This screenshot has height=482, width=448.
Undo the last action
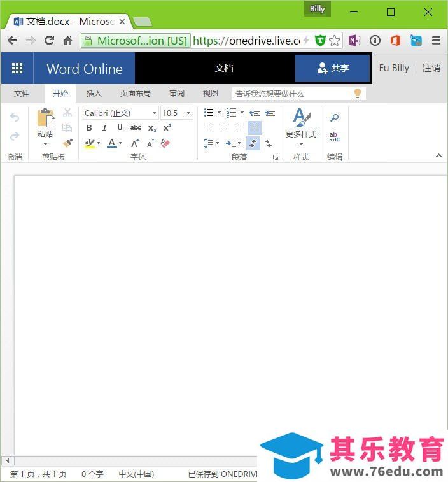click(x=15, y=117)
